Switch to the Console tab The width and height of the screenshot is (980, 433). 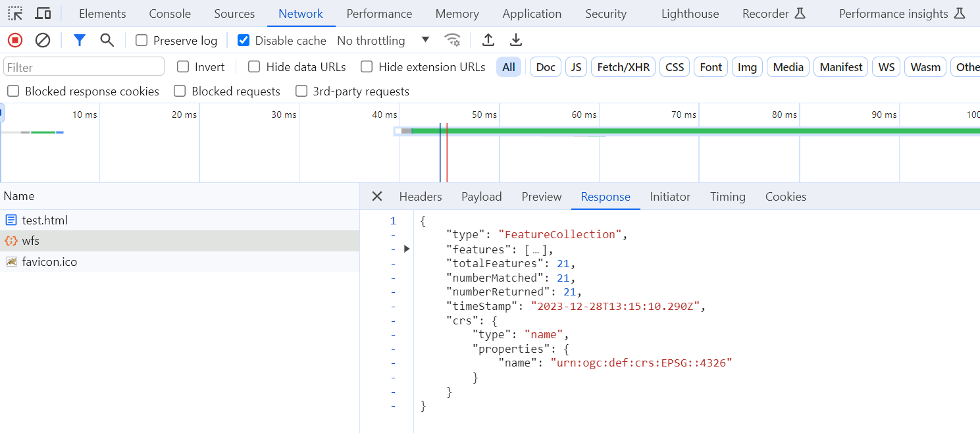coord(170,13)
